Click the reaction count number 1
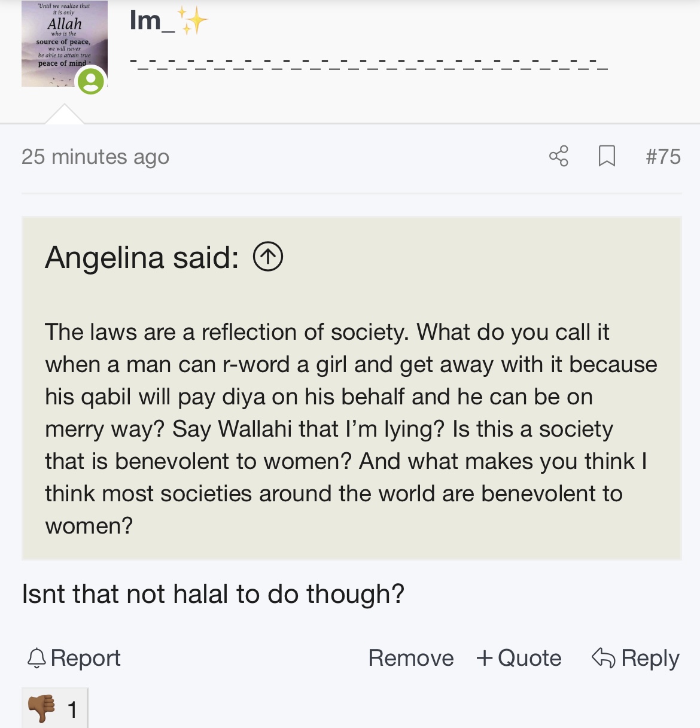Viewport: 700px width, 728px height. tap(72, 709)
